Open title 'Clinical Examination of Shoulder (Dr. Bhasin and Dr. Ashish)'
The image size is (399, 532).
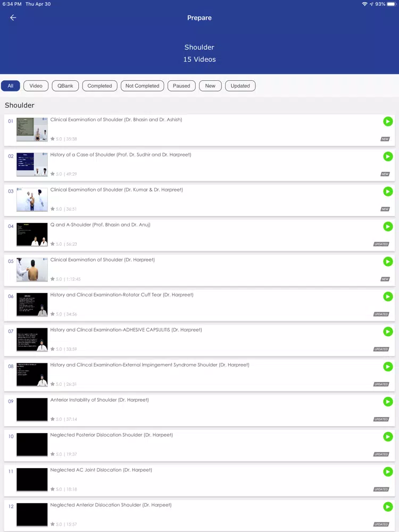[x=116, y=119]
